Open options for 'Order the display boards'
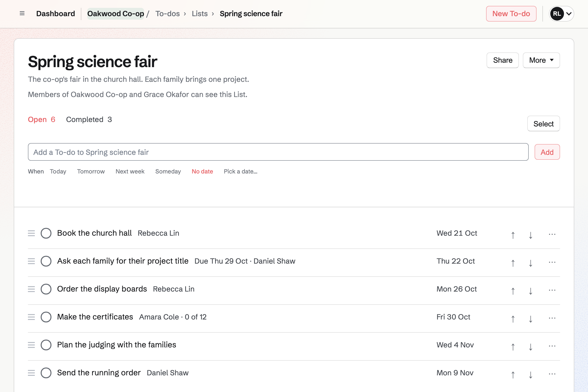Image resolution: width=588 pixels, height=392 pixels. (552, 290)
